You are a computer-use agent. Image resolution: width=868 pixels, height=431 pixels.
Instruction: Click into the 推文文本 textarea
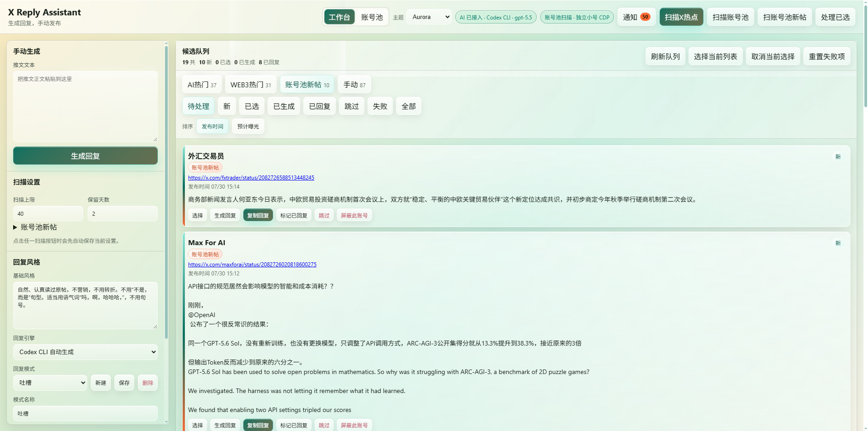point(85,107)
